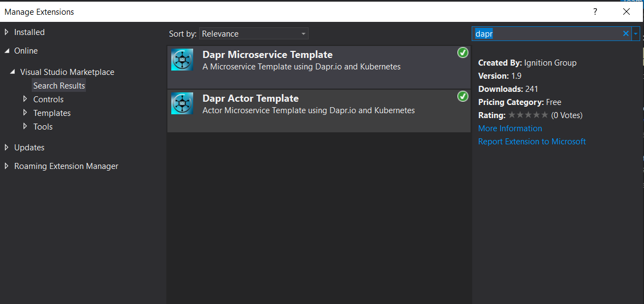644x304 pixels.
Task: Click green installed checkmark on Dapr Actor Template
Action: coord(463,96)
